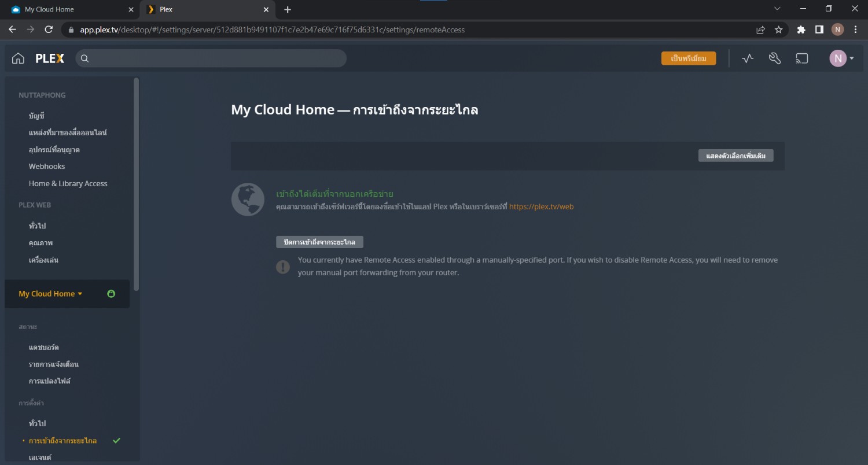Open a new browser tab
Viewport: 868px width, 465px height.
[x=288, y=9]
